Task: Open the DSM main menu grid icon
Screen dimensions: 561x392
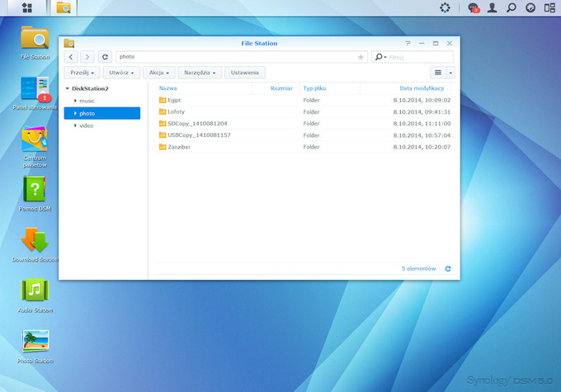Action: (x=27, y=7)
